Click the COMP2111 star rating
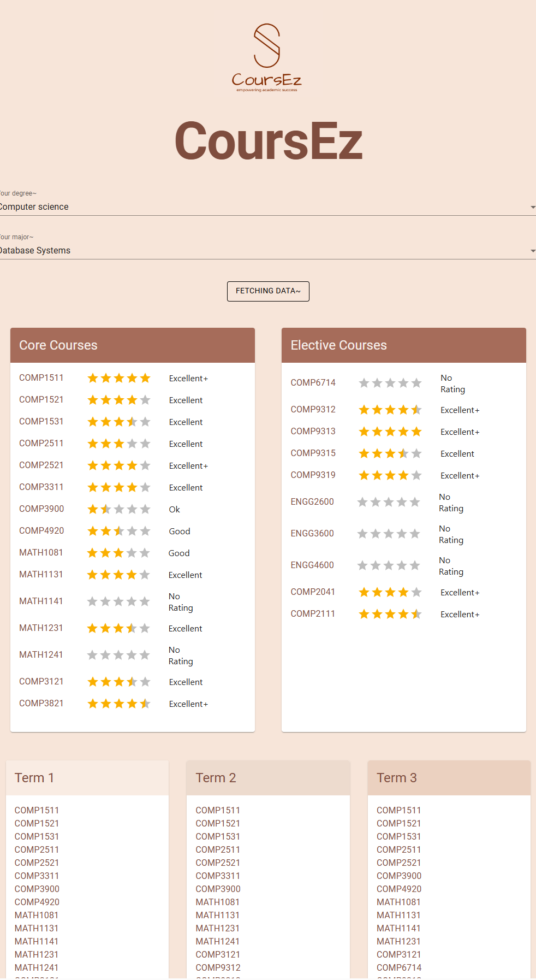The width and height of the screenshot is (536, 980). pyautogui.click(x=390, y=614)
